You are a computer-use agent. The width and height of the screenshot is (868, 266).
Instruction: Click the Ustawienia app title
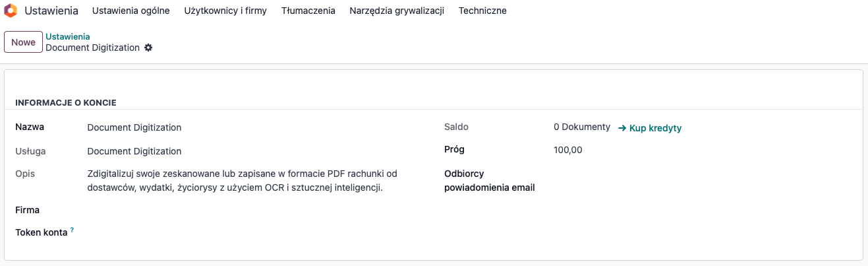[x=51, y=11]
